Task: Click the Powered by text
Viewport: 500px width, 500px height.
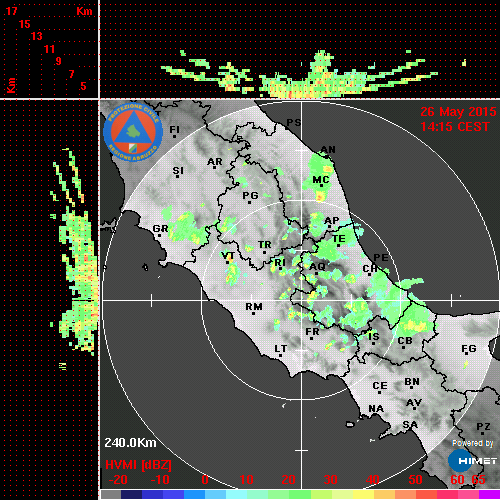Action: point(473,443)
